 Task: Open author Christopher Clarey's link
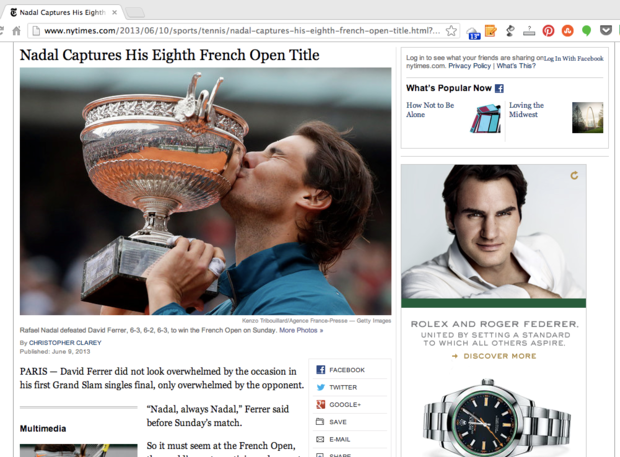click(65, 342)
